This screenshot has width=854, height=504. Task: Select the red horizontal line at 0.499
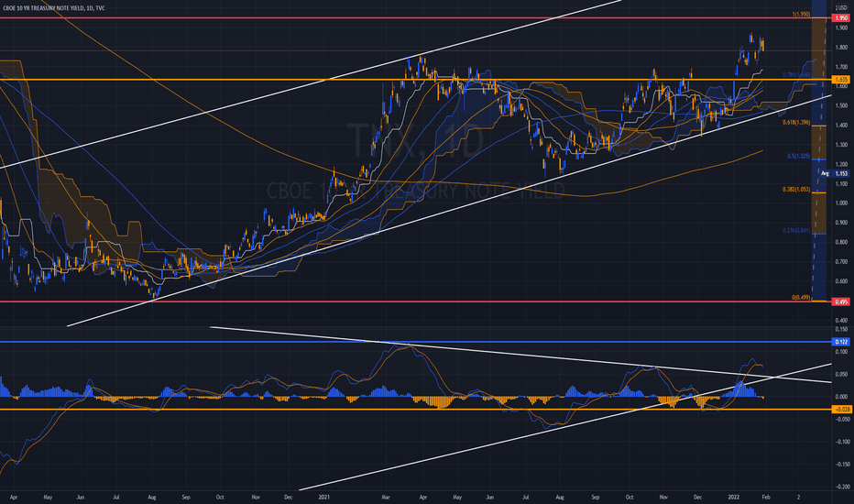point(414,301)
